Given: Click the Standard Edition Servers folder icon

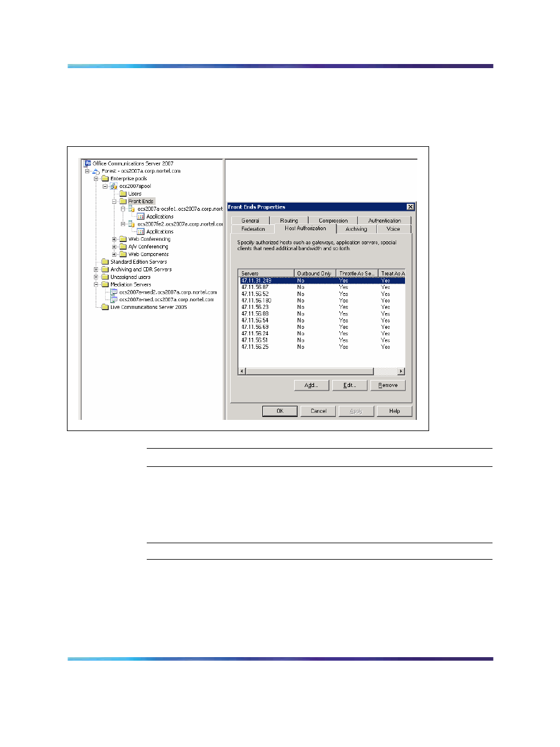Looking at the screenshot, I should click(x=105, y=262).
